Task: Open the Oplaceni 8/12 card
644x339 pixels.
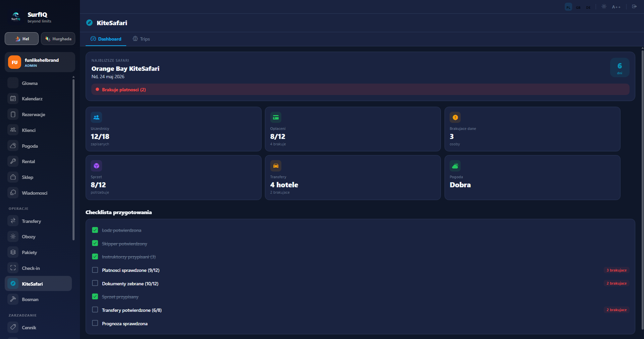Action: pyautogui.click(x=353, y=129)
